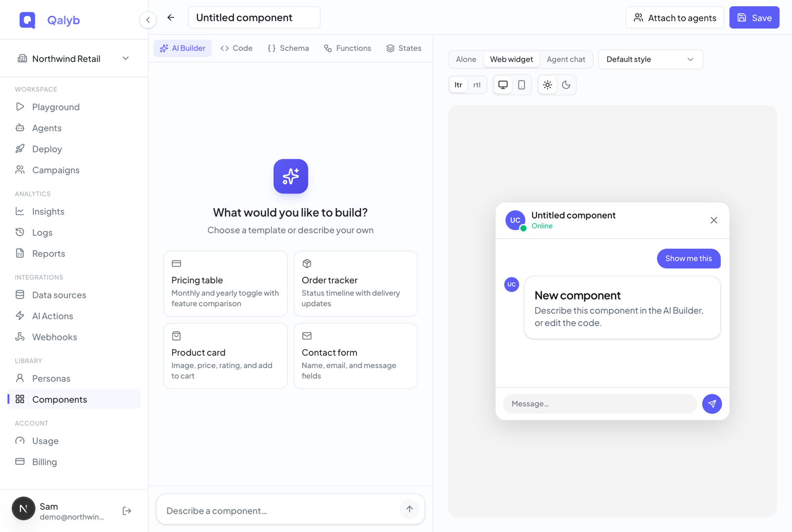Click the log out icon next to Sam
This screenshot has width=792, height=532.
tap(127, 511)
